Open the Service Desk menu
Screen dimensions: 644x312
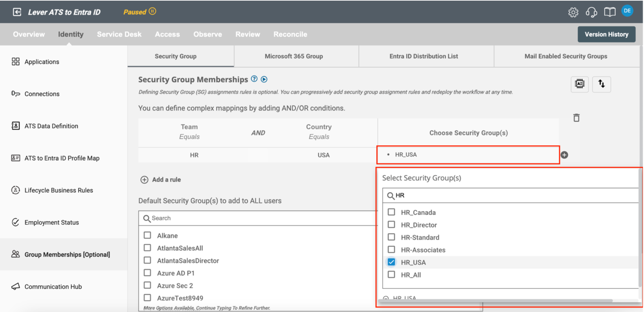point(119,34)
